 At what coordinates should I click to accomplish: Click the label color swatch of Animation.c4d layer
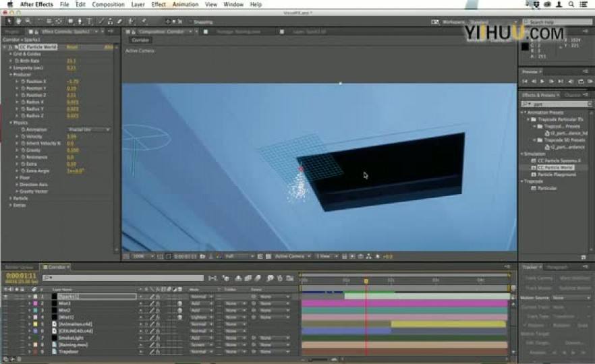[35, 324]
